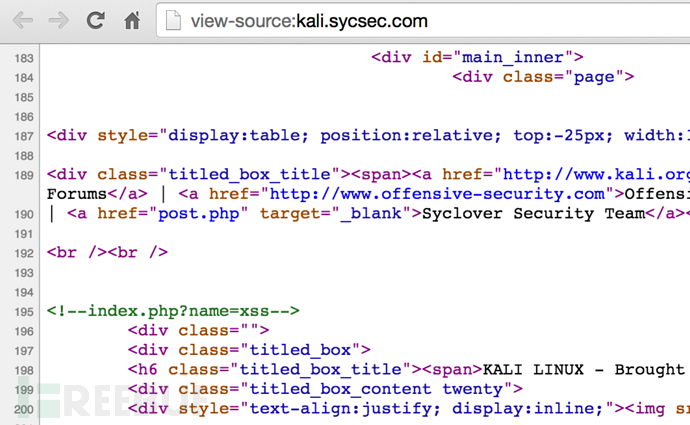Click line number 192 in gutter
The height and width of the screenshot is (425, 690).
[24, 253]
